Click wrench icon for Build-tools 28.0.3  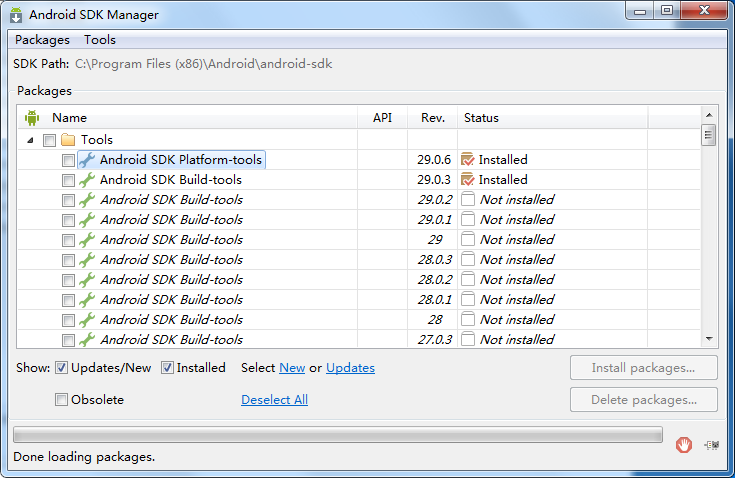[87, 260]
